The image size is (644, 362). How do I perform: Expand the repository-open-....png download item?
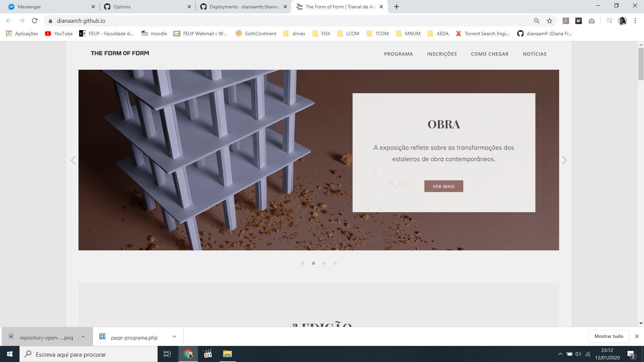pos(83,337)
